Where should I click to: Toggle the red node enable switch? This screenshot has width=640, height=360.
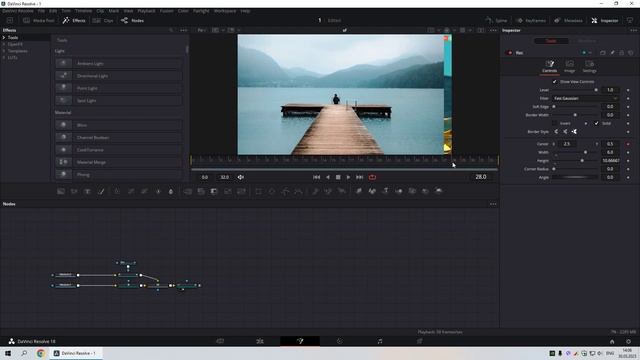coord(509,53)
